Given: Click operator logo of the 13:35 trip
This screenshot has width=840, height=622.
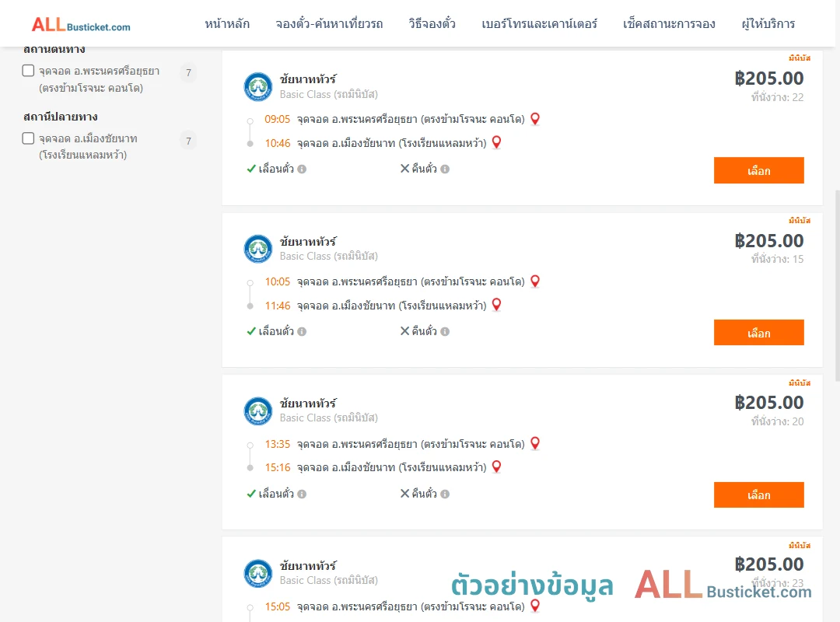Looking at the screenshot, I should [258, 411].
